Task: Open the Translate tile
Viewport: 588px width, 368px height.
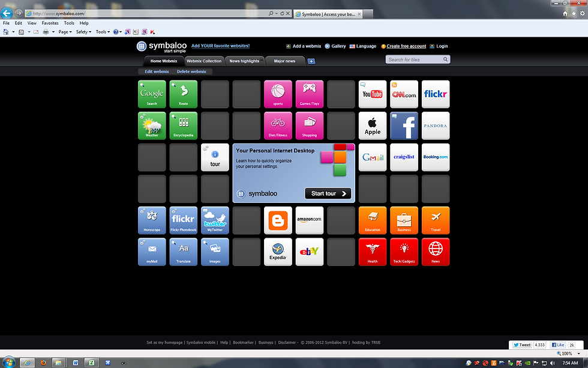Action: [x=183, y=252]
